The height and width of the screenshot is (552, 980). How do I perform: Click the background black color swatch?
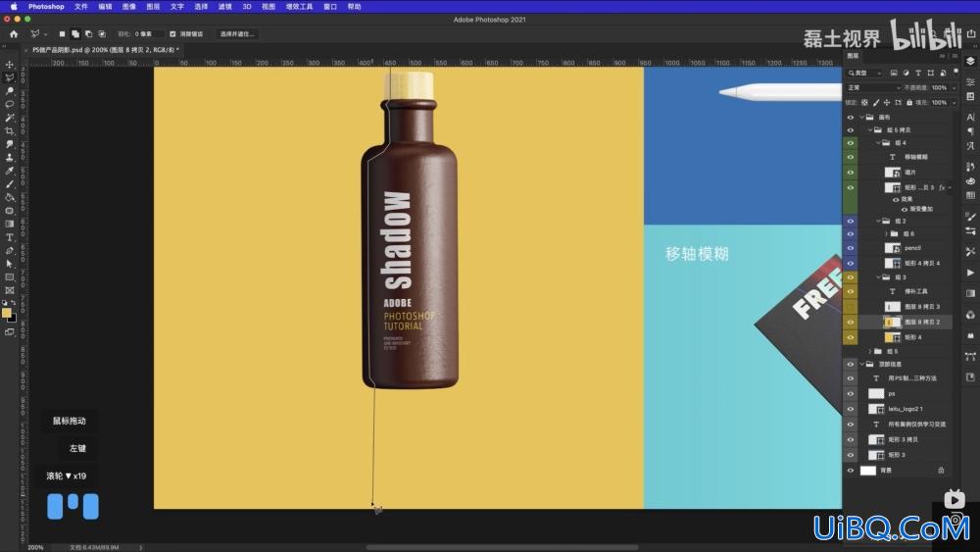[x=13, y=319]
